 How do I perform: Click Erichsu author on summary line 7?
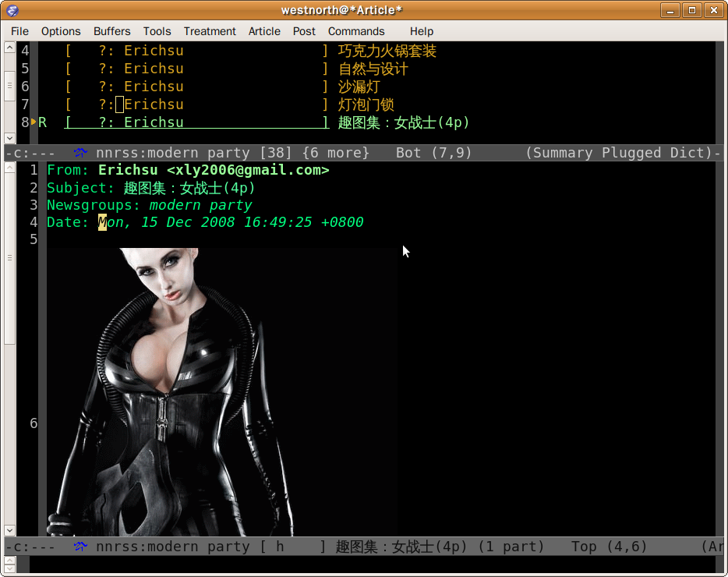tap(154, 104)
